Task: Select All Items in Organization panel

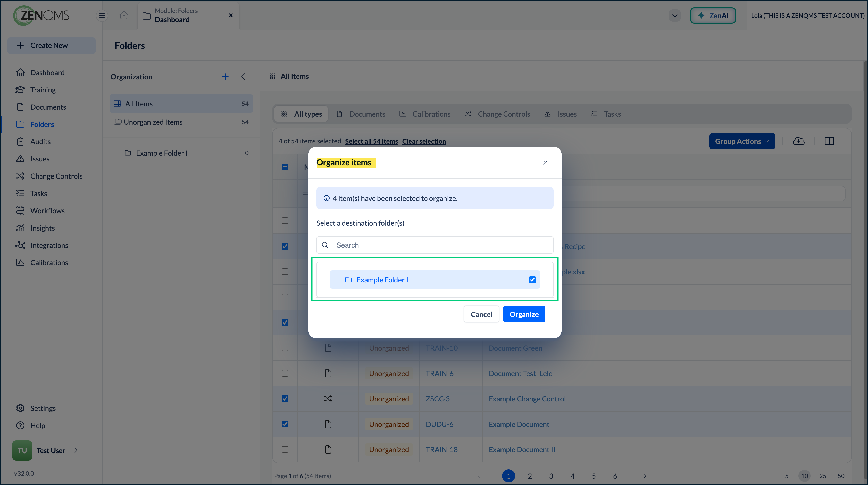Action: pos(181,103)
